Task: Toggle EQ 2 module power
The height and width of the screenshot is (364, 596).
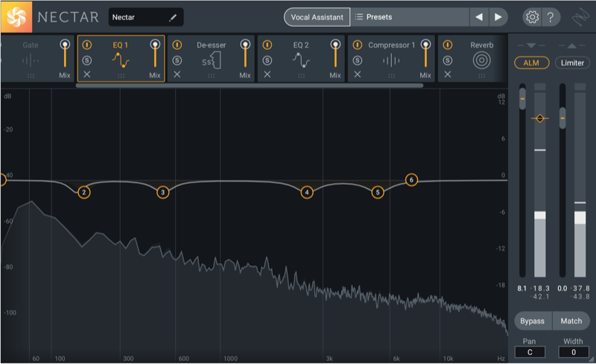Action: point(267,45)
